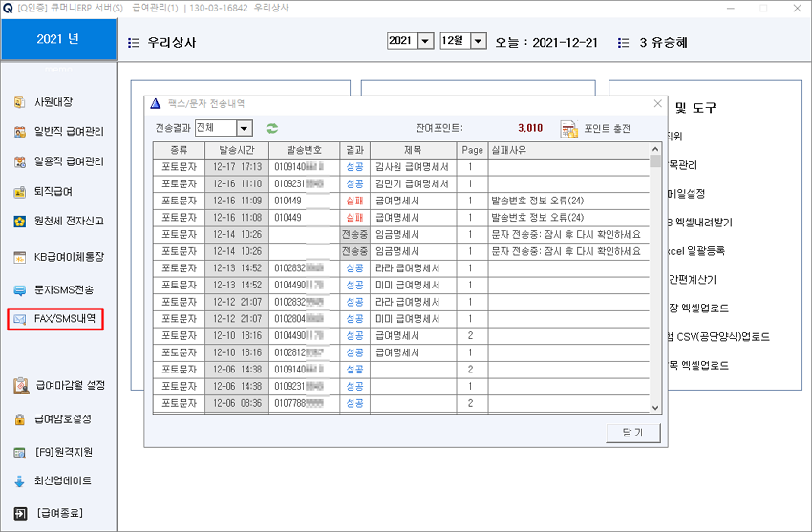Open the 12월 month dropdown
812x532 pixels.
[x=479, y=41]
